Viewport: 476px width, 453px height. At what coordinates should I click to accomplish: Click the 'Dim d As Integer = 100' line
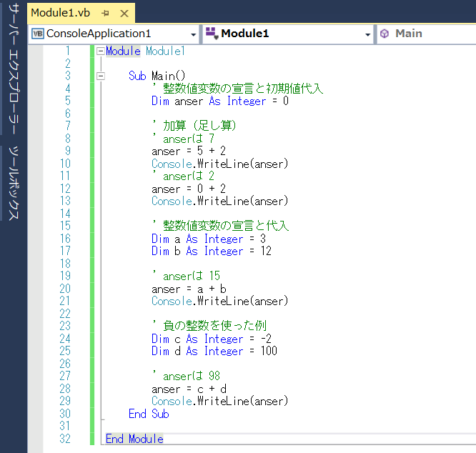[x=214, y=351]
